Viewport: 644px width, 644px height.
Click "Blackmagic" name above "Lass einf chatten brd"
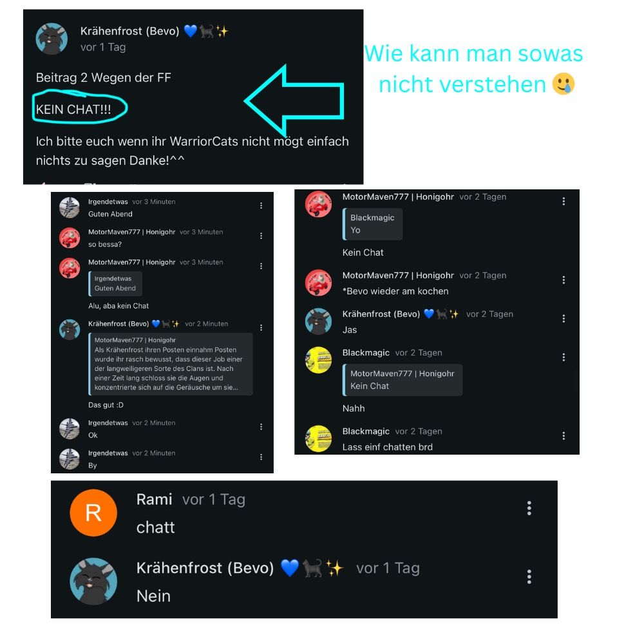tap(366, 431)
